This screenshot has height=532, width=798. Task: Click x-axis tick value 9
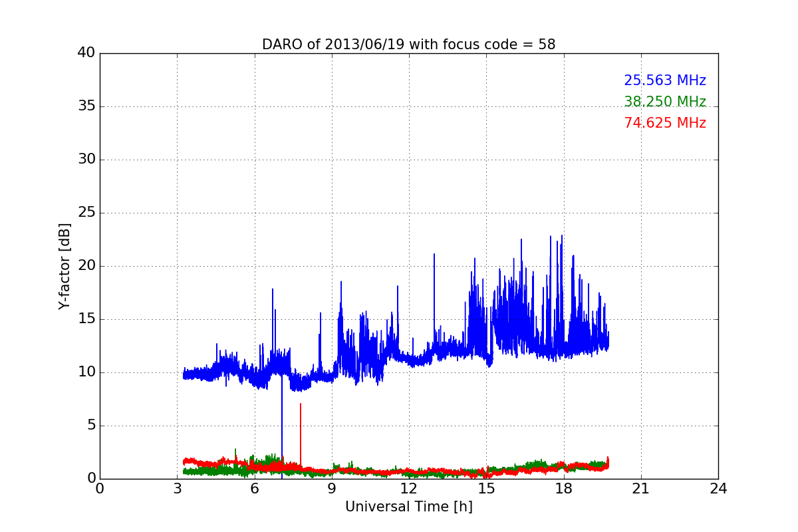[x=332, y=489]
